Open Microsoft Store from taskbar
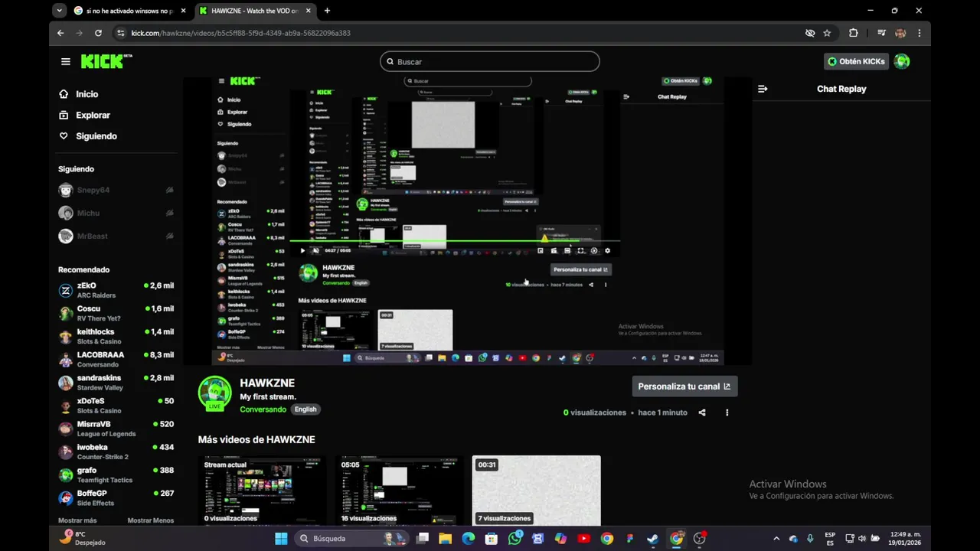The height and width of the screenshot is (551, 980). pyautogui.click(x=492, y=539)
